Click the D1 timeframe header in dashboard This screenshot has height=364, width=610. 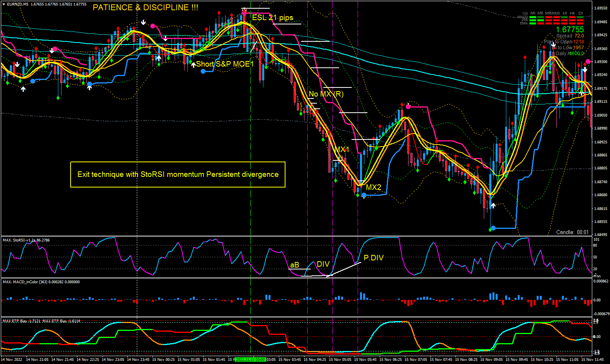(580, 13)
